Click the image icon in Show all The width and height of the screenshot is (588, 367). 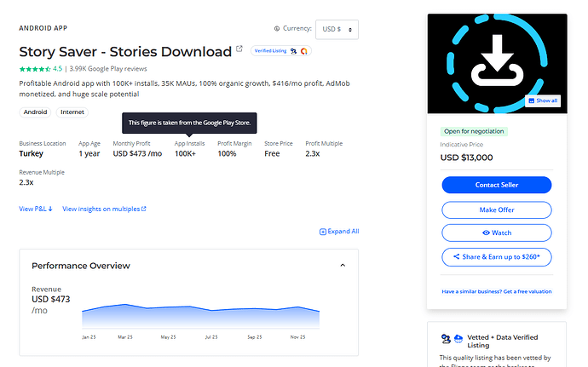[x=532, y=100]
